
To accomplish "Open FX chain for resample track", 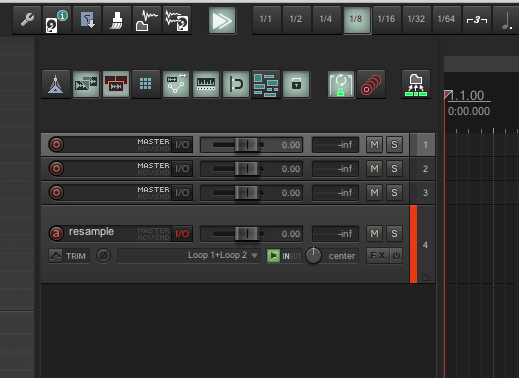I will coord(378,256).
